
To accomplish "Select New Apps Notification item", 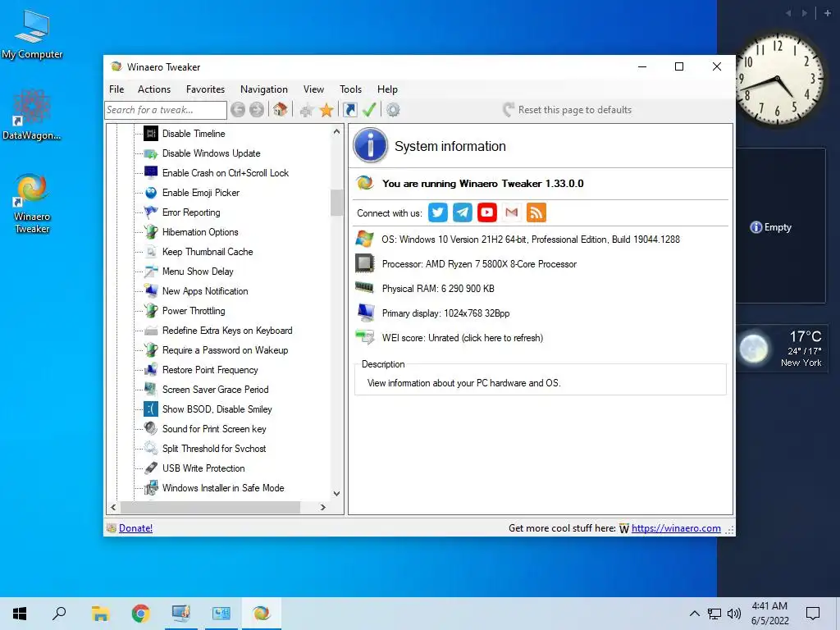I will click(205, 291).
